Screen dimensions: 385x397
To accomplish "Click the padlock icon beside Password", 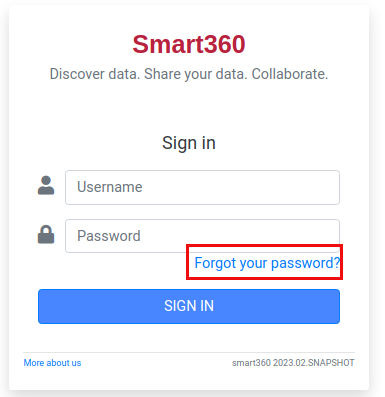I will click(46, 235).
